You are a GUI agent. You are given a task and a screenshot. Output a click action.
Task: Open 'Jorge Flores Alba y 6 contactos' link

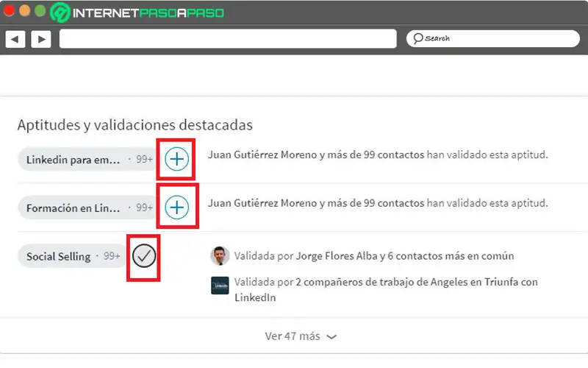click(405, 256)
